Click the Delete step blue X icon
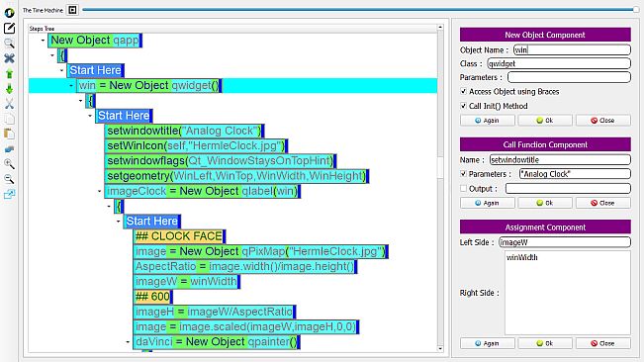The height and width of the screenshot is (362, 644). [x=9, y=58]
